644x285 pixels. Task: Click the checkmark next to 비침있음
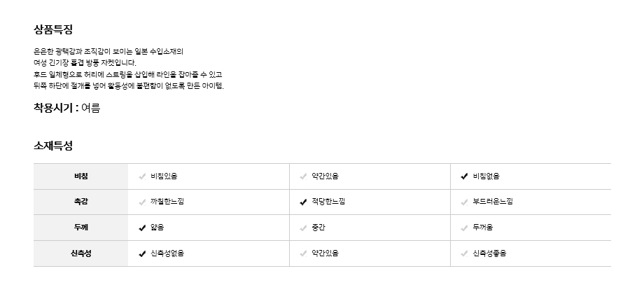pyautogui.click(x=142, y=176)
